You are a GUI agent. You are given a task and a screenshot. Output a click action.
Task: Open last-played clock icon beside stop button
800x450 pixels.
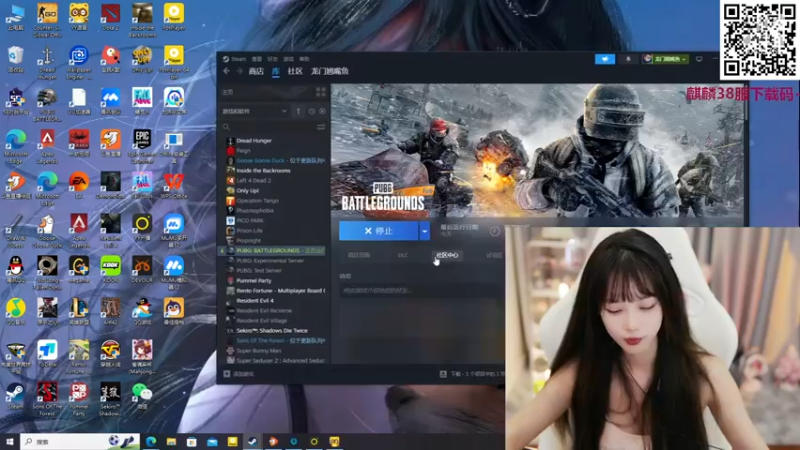coord(494,231)
